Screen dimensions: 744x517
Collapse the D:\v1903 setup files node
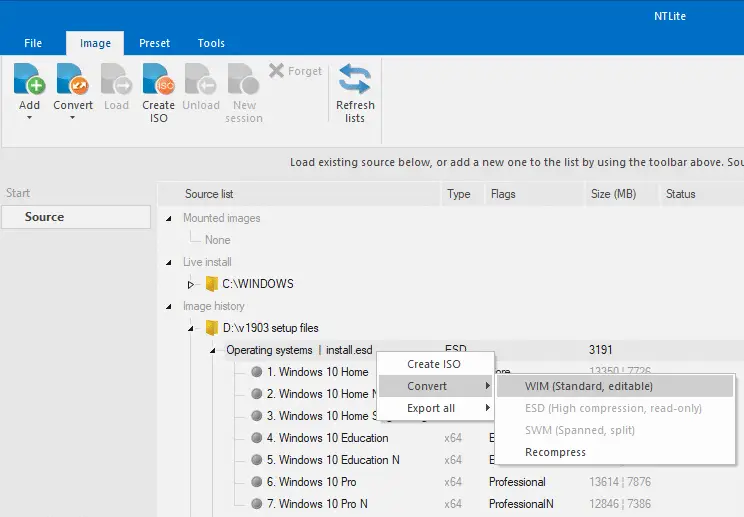tap(191, 328)
